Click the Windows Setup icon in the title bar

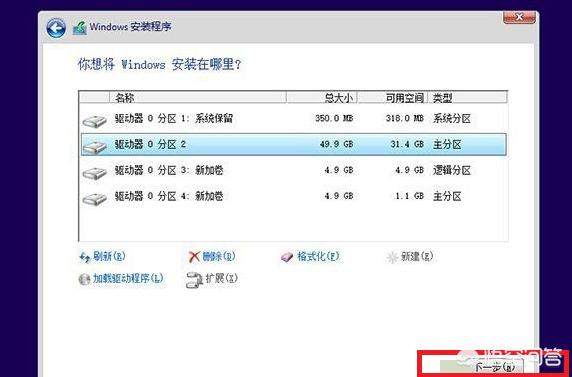(80, 28)
